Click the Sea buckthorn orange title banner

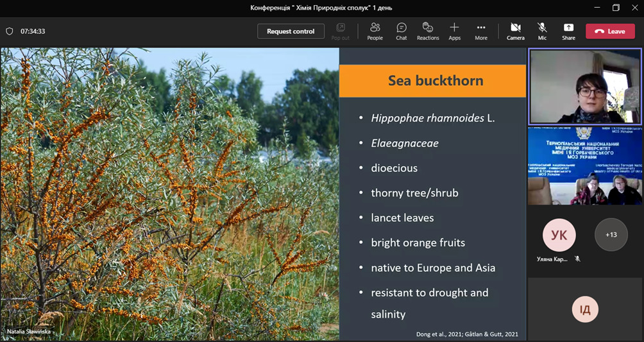[x=435, y=81]
